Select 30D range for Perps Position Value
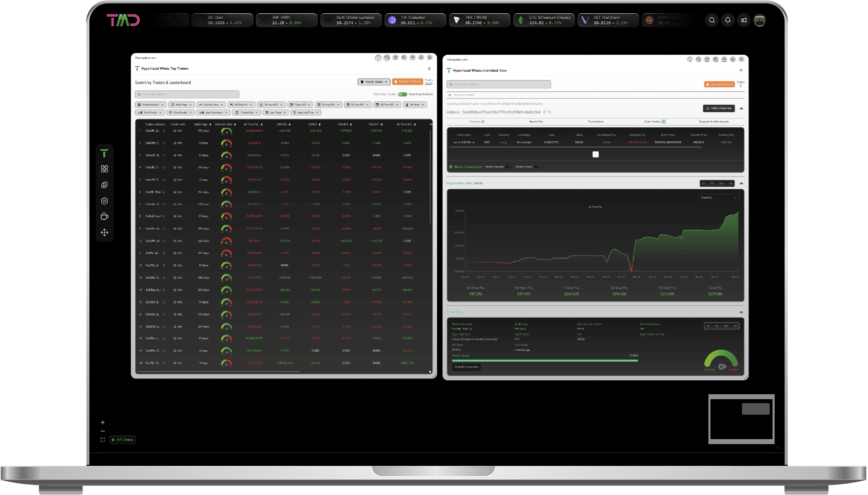The width and height of the screenshot is (868, 495). [x=721, y=183]
